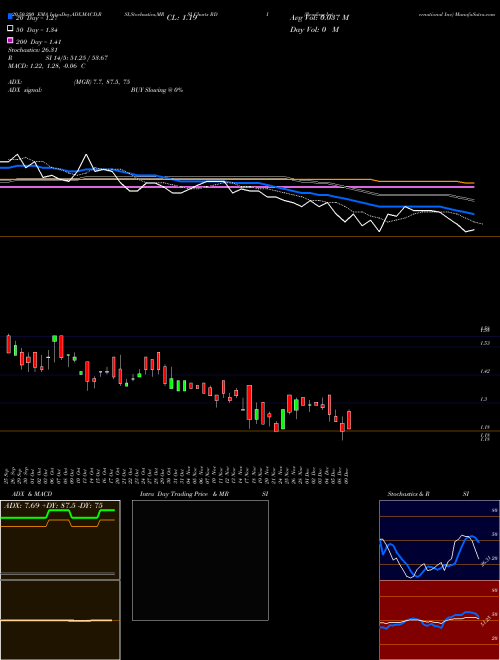Viewport: 500px width, 660px height.
Task: Click the ADX green line chart panel
Action: (x=60, y=540)
